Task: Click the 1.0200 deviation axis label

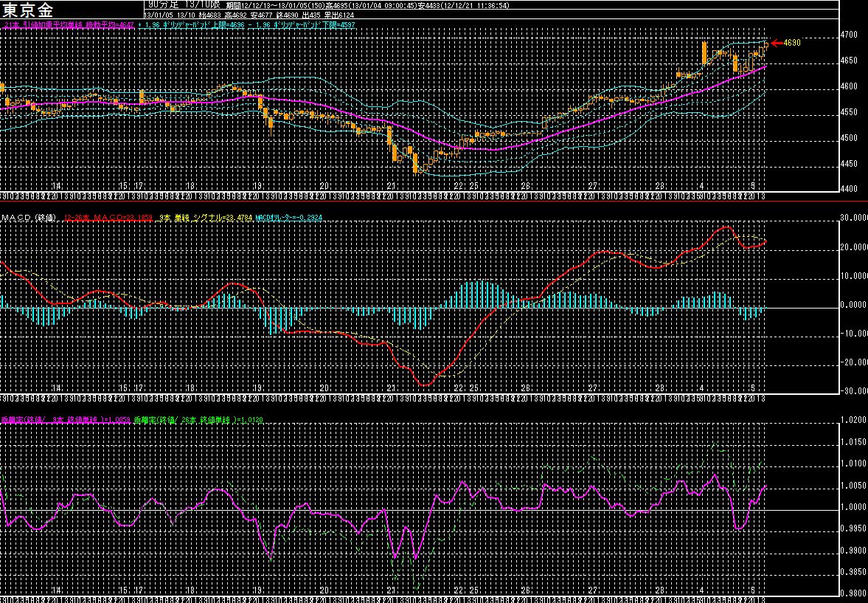Action: click(x=853, y=420)
